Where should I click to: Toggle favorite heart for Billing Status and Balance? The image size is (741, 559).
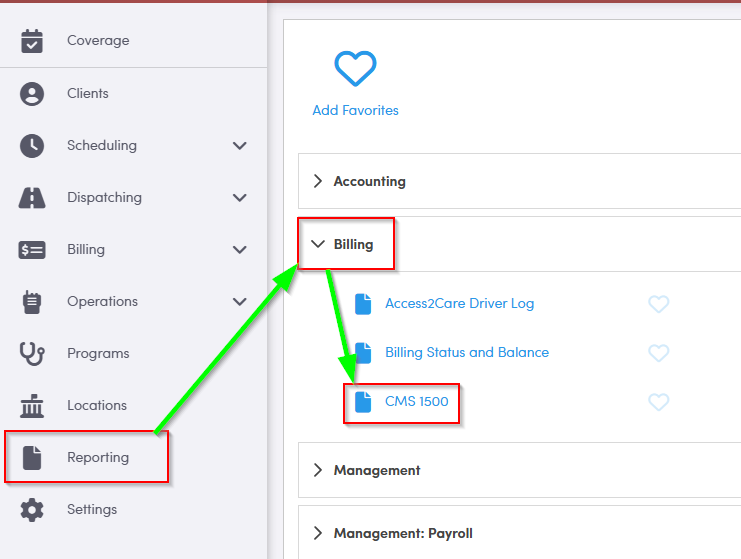click(658, 353)
